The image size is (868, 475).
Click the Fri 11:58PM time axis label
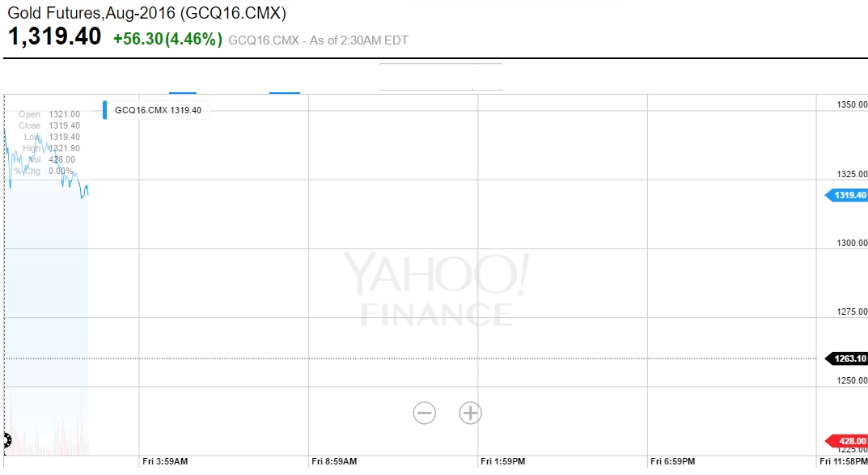(x=843, y=462)
